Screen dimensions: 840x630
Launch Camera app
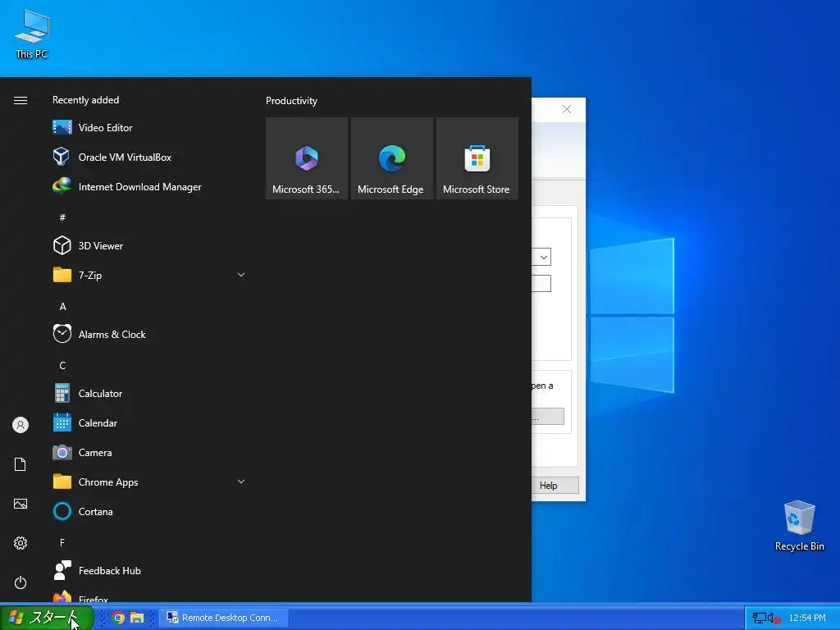(149, 453)
